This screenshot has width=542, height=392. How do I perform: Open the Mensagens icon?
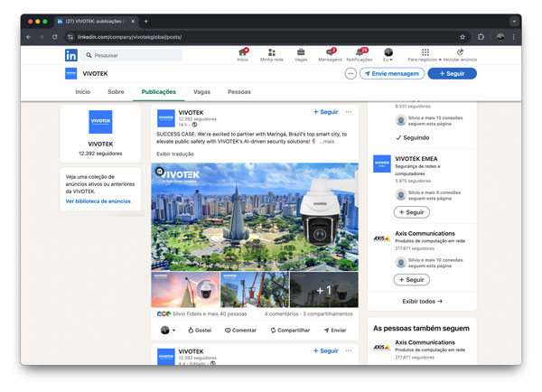330,54
